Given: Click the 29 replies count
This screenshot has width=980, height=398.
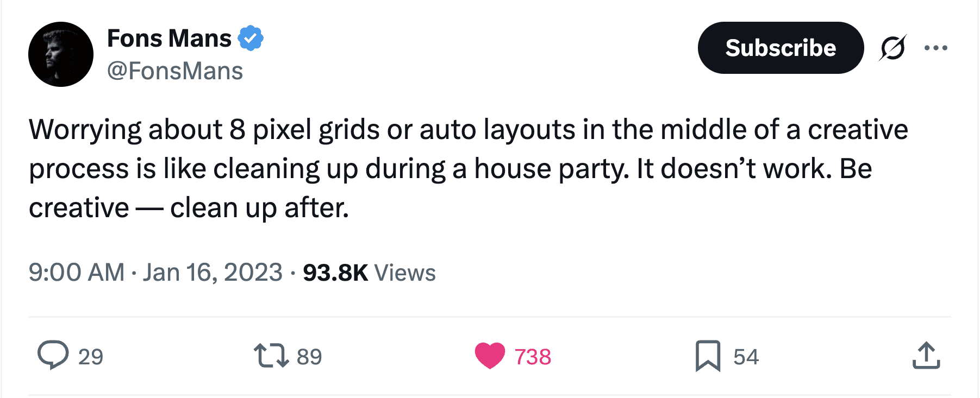Looking at the screenshot, I should tap(91, 357).
